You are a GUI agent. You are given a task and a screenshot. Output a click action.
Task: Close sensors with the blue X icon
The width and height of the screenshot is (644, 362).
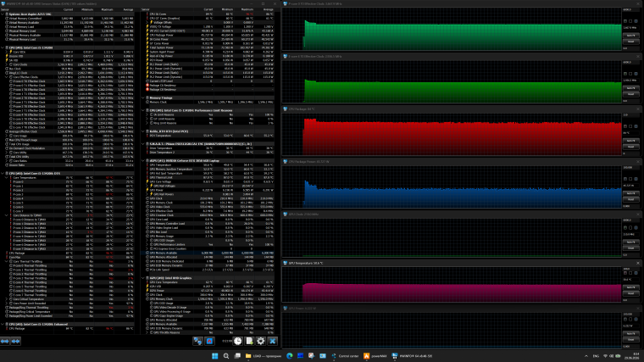(272, 341)
